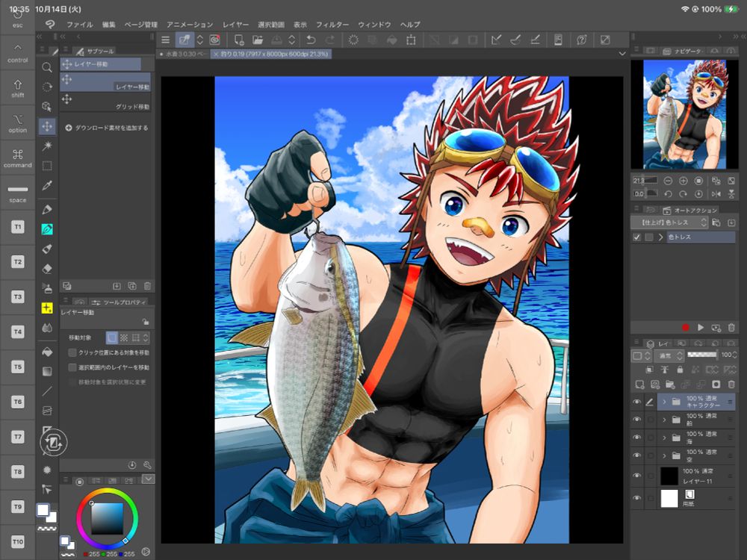Enable 選択範囲内のレイヤーを移動 checkbox

[x=72, y=367]
